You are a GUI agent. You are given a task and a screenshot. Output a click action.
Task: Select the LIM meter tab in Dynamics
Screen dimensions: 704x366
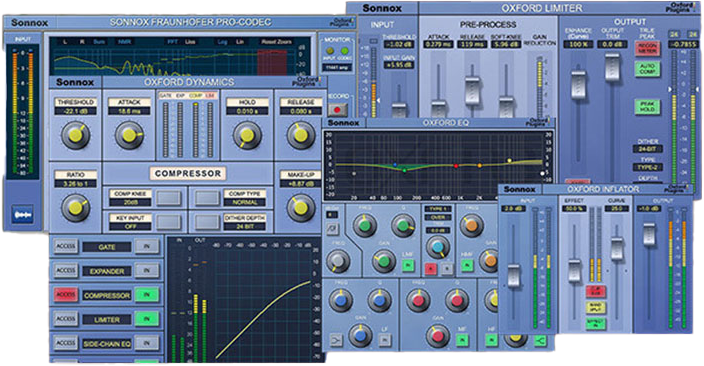point(210,96)
